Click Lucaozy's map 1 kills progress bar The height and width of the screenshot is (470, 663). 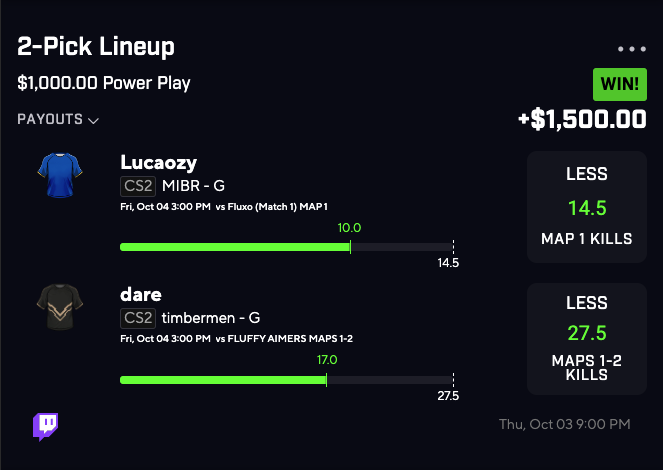(x=285, y=246)
